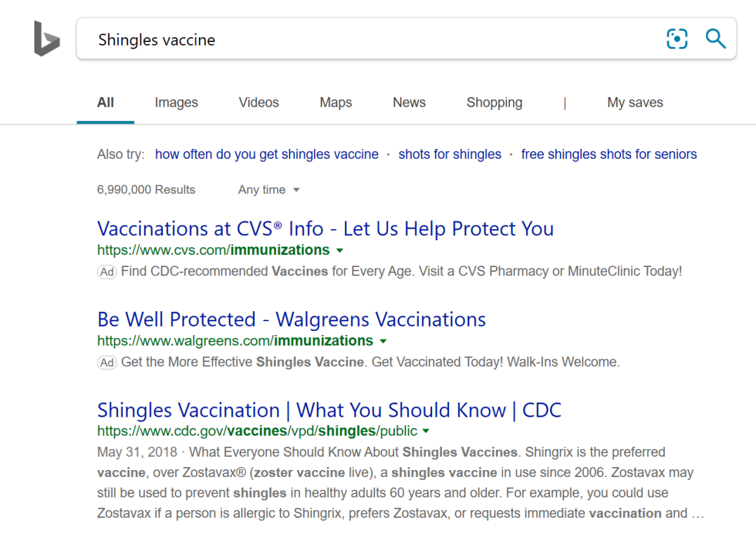Expand the Any time filter dropdown
The width and height of the screenshot is (756, 541).
269,190
